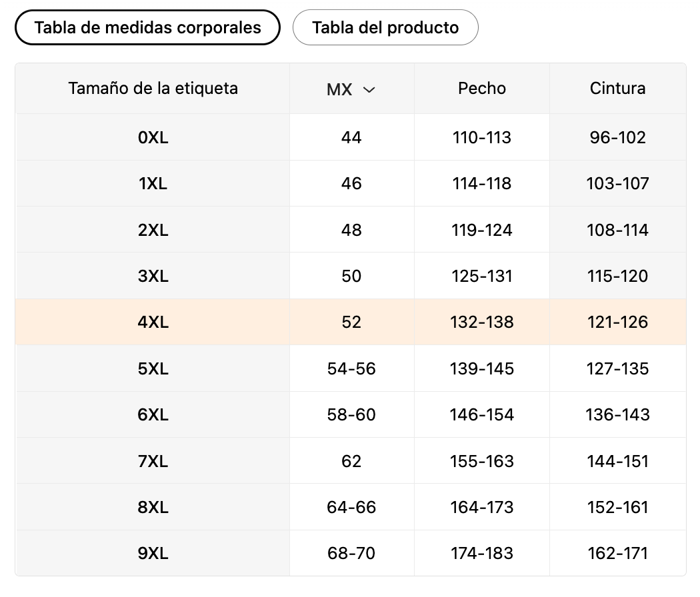This screenshot has width=700, height=597.
Task: Choose the 3XL size row
Action: click(153, 276)
